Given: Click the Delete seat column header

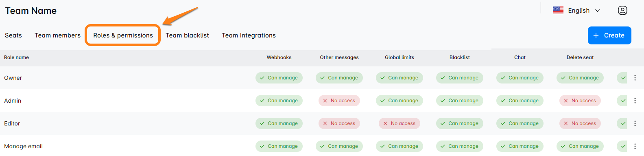Looking at the screenshot, I should coord(580,57).
